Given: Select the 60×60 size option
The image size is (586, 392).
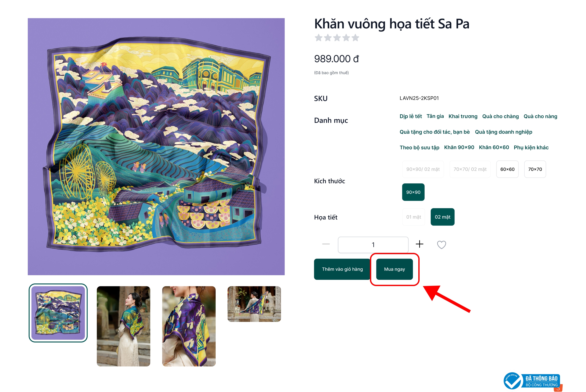Looking at the screenshot, I should coord(507,169).
